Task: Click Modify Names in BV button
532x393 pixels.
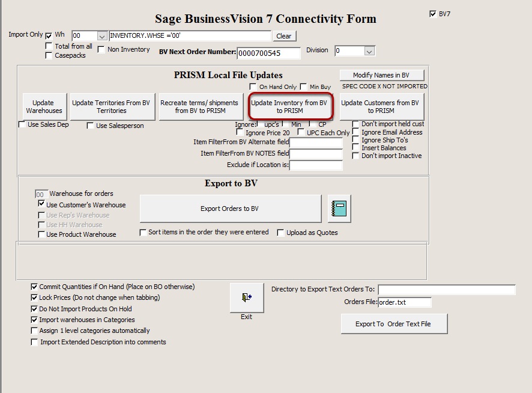Action: [x=382, y=75]
